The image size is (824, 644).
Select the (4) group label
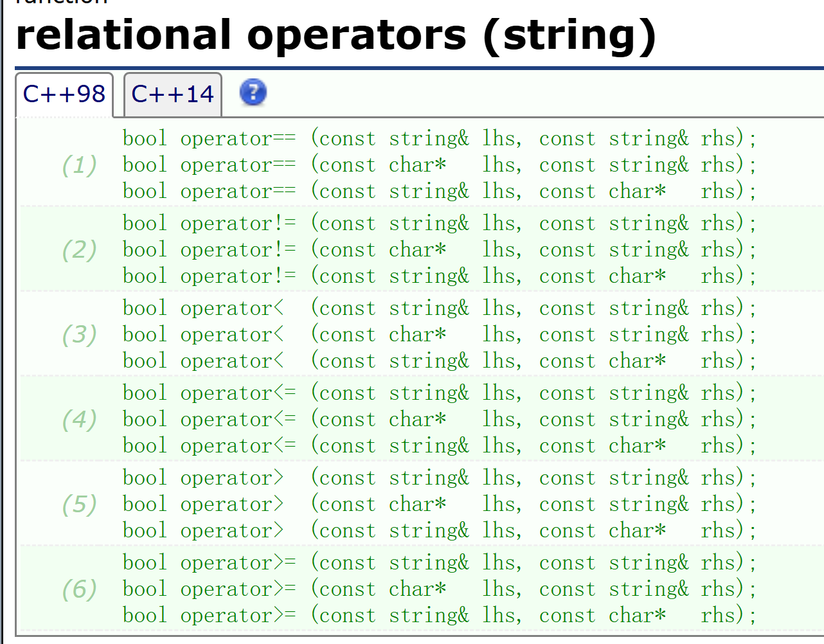[80, 420]
